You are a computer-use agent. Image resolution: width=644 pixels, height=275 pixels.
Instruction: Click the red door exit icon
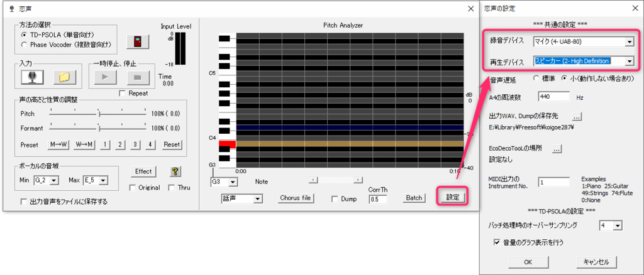pos(137,41)
